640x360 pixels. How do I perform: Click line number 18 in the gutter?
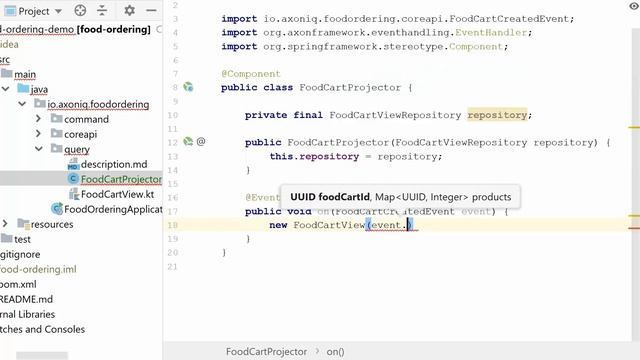tap(173, 225)
